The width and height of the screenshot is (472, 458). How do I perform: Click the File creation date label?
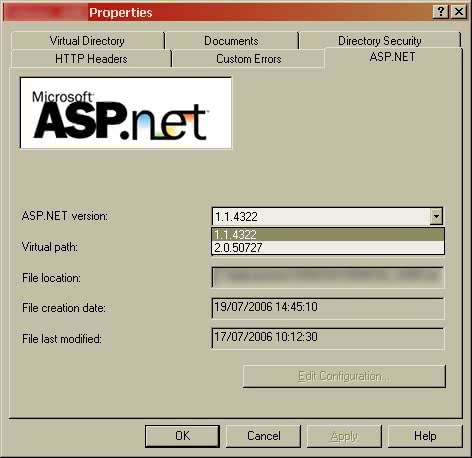pyautogui.click(x=64, y=308)
